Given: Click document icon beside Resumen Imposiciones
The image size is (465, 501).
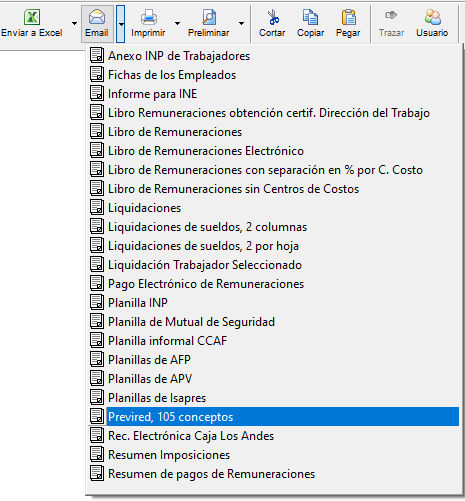Looking at the screenshot, I should tap(97, 454).
